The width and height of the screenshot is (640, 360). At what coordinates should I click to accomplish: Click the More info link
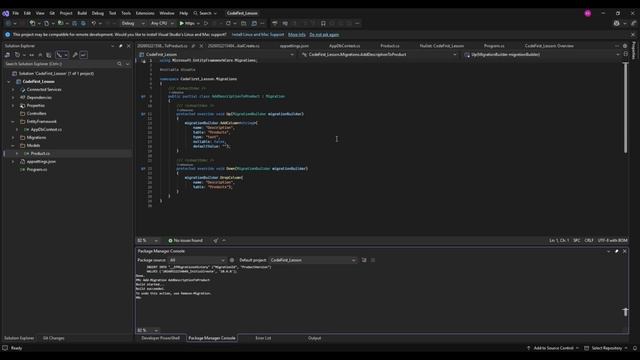point(297,35)
